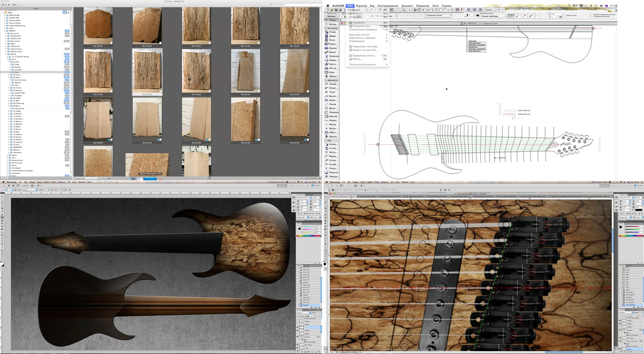The width and height of the screenshot is (644, 354).
Task: Choose Сохранить как... in the open Файл menu
Action: coord(367,26)
